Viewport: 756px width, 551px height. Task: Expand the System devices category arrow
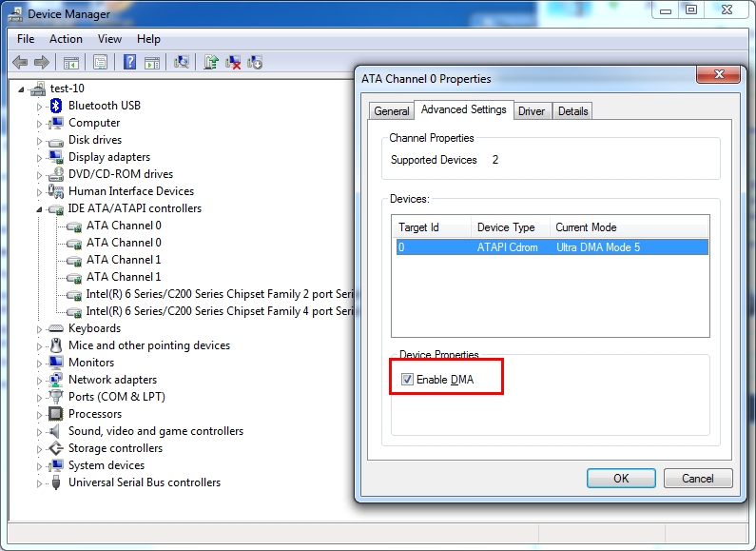click(40, 466)
